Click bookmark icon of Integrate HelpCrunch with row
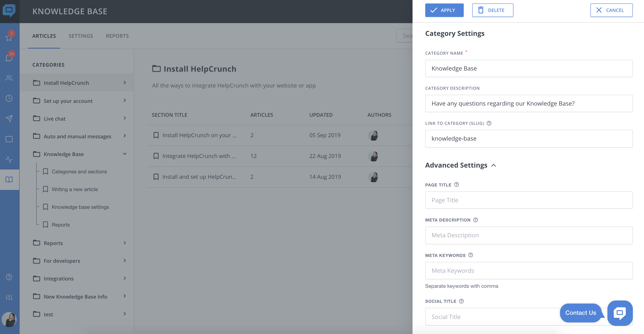Viewport: 644px width, 334px height. click(156, 156)
